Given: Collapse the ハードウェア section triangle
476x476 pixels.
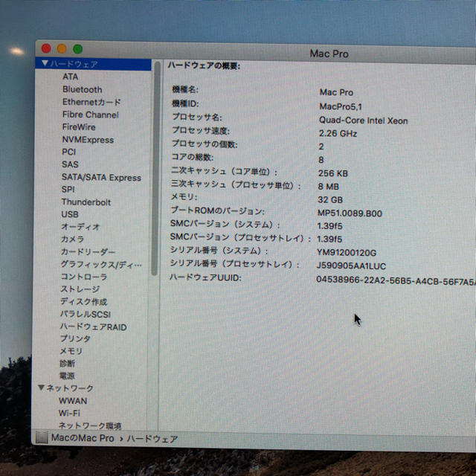Looking at the screenshot, I should point(45,63).
